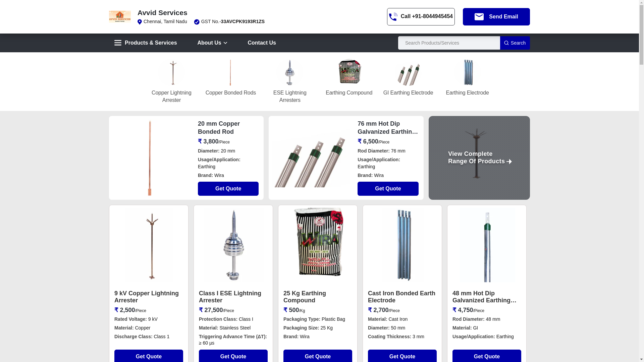
Task: Get Quote for 20 mm Copper Bonded Rod
Action: [x=228, y=189]
